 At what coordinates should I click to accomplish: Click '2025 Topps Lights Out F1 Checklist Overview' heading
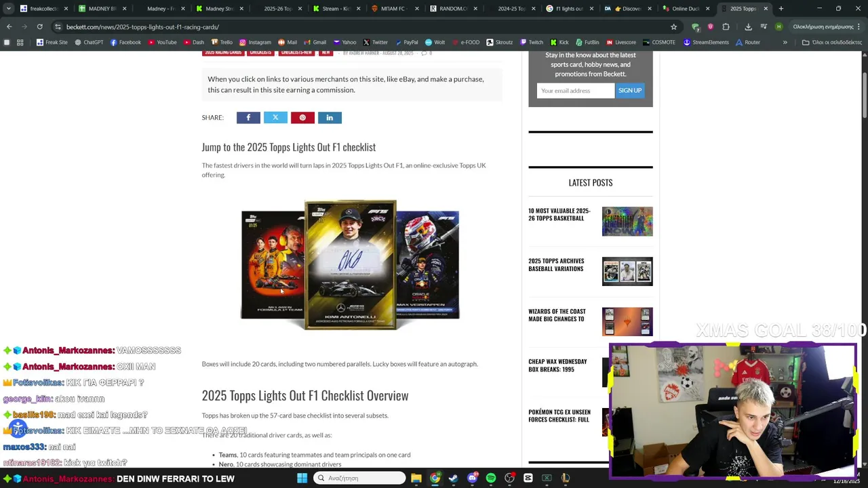tap(305, 395)
